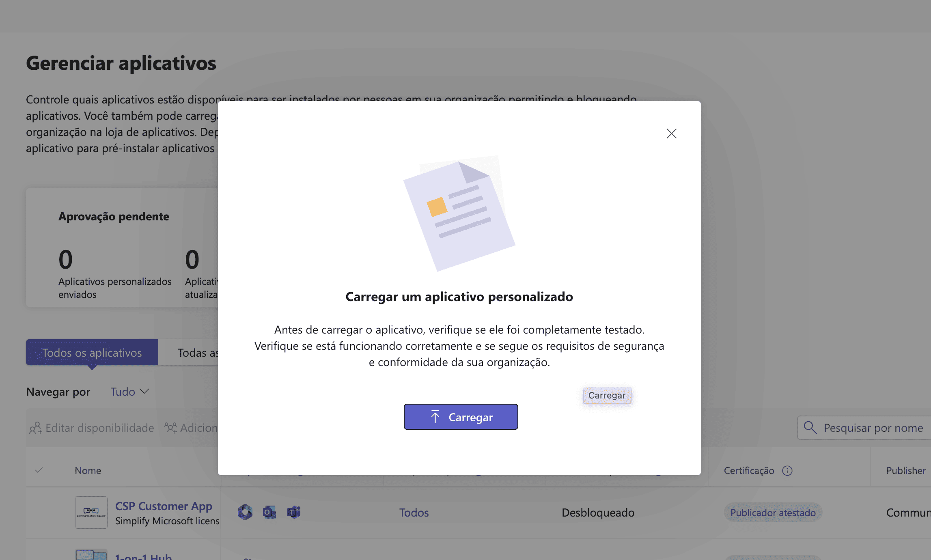
Task: Sort by the Nome column header
Action: point(88,470)
